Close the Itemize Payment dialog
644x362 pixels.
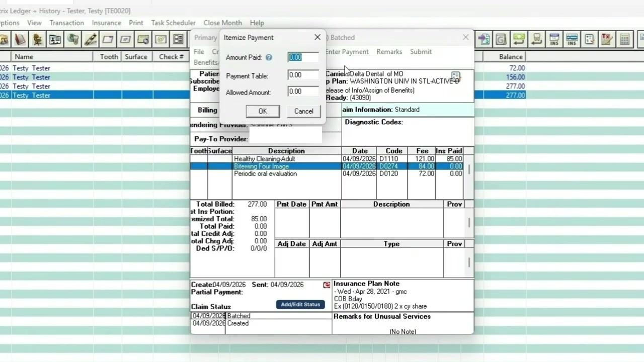(x=317, y=37)
